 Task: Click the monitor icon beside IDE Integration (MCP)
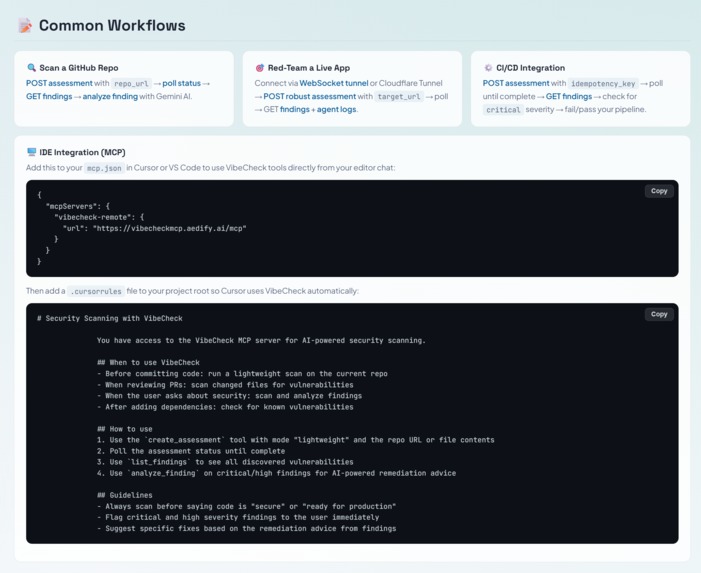[x=31, y=152]
